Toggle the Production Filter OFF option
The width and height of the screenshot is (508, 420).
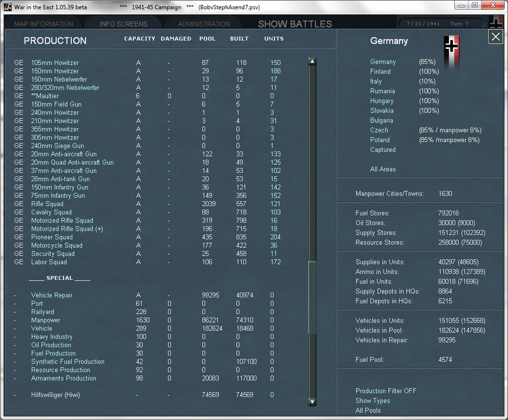pyautogui.click(x=386, y=391)
